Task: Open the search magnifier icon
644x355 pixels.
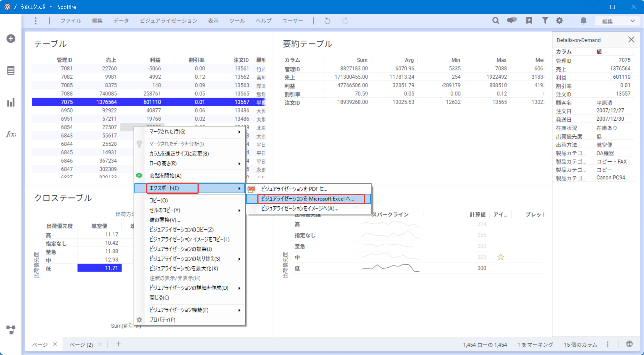Action: [496, 21]
